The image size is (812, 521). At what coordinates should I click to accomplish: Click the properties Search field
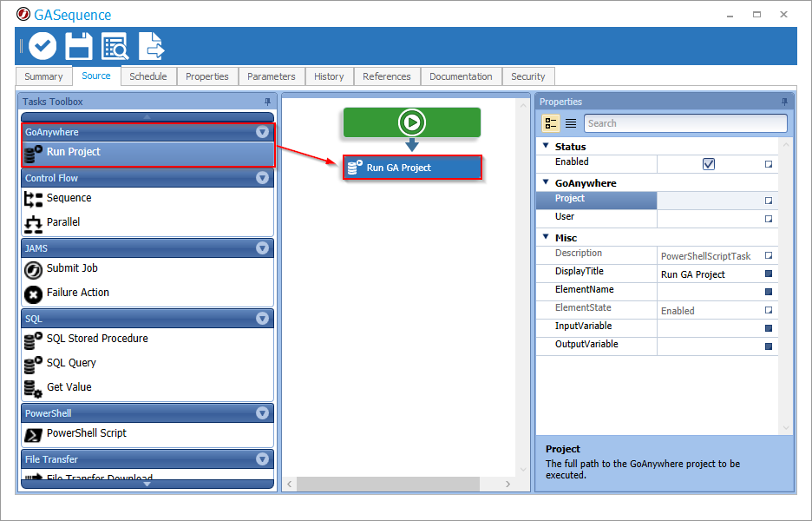pyautogui.click(x=685, y=123)
